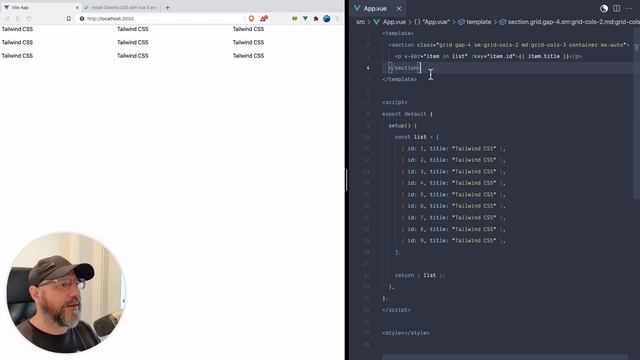Click the return list statement
Viewport: 640px width, 360px height.
tap(420, 276)
